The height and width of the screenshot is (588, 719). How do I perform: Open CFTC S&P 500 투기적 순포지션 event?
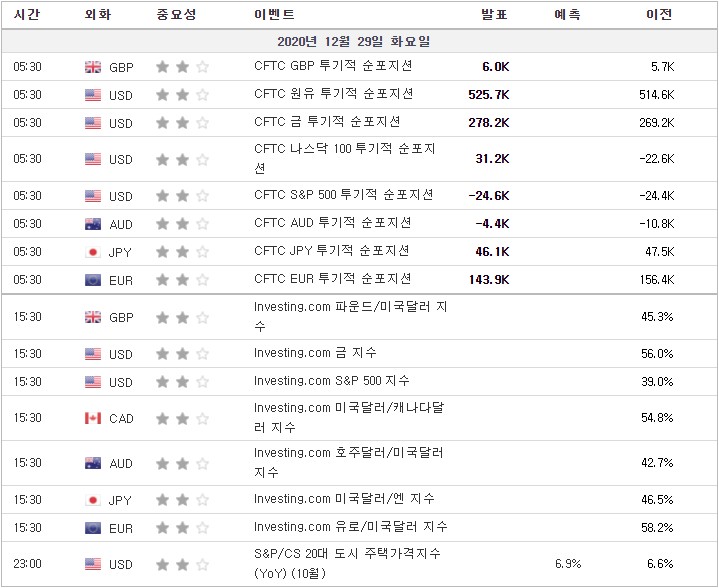(343, 194)
